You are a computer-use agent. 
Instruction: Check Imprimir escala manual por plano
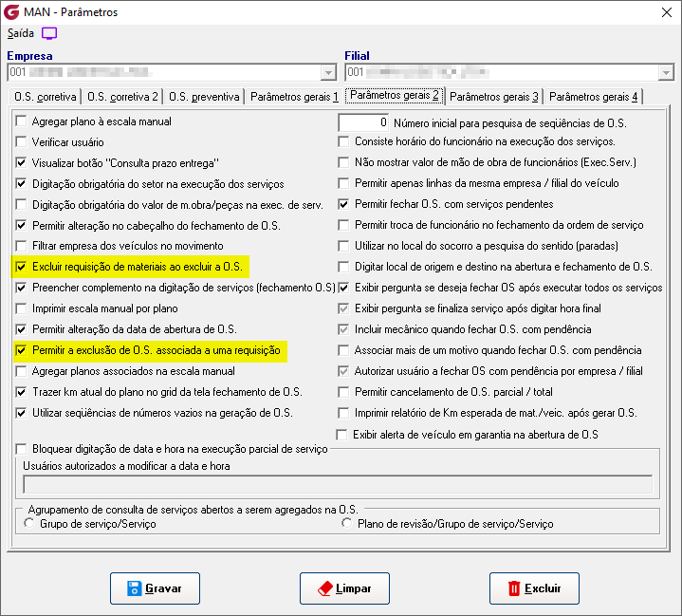click(21, 308)
